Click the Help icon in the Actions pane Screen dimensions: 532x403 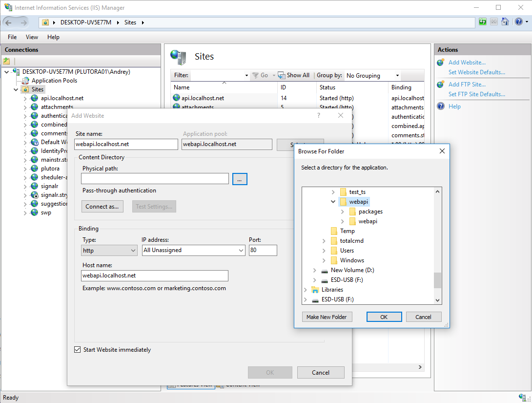pyautogui.click(x=441, y=106)
